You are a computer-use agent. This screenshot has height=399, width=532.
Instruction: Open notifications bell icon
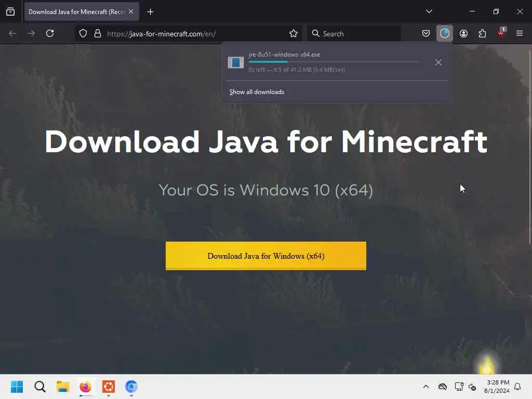518,387
